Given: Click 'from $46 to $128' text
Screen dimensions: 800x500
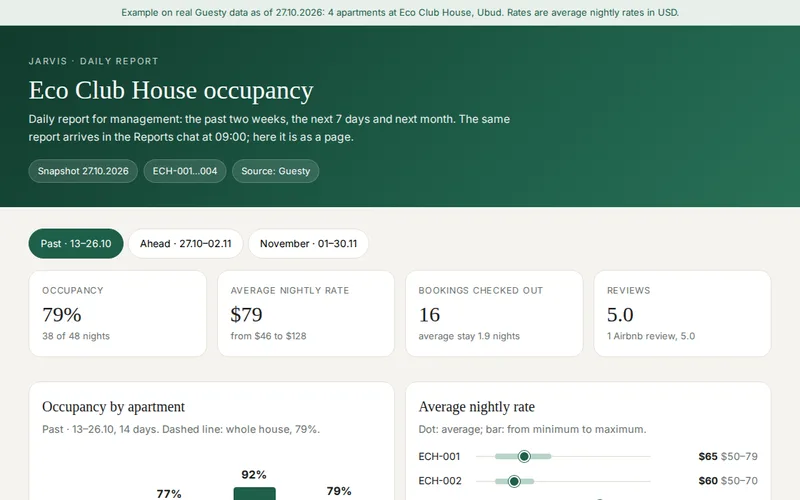Looking at the screenshot, I should pos(268,336).
